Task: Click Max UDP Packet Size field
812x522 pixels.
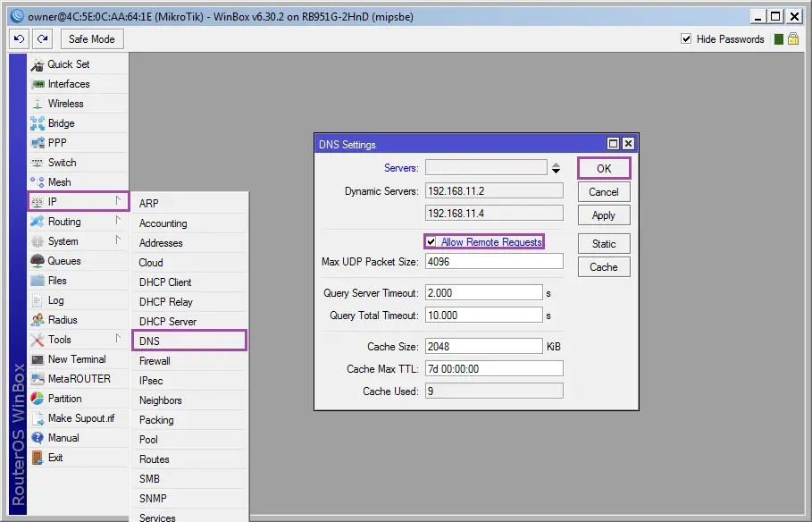Action: point(494,262)
